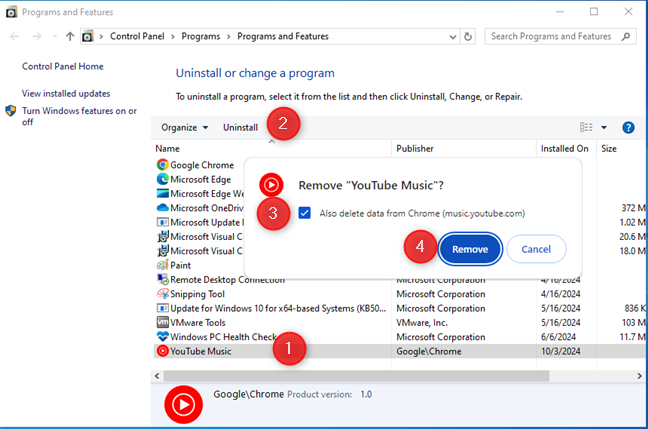
Task: Click the Search Programs and Features box
Action: [x=560, y=36]
